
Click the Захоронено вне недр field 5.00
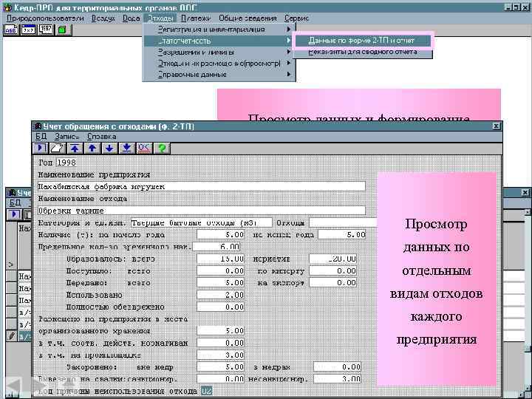pyautogui.click(x=220, y=366)
